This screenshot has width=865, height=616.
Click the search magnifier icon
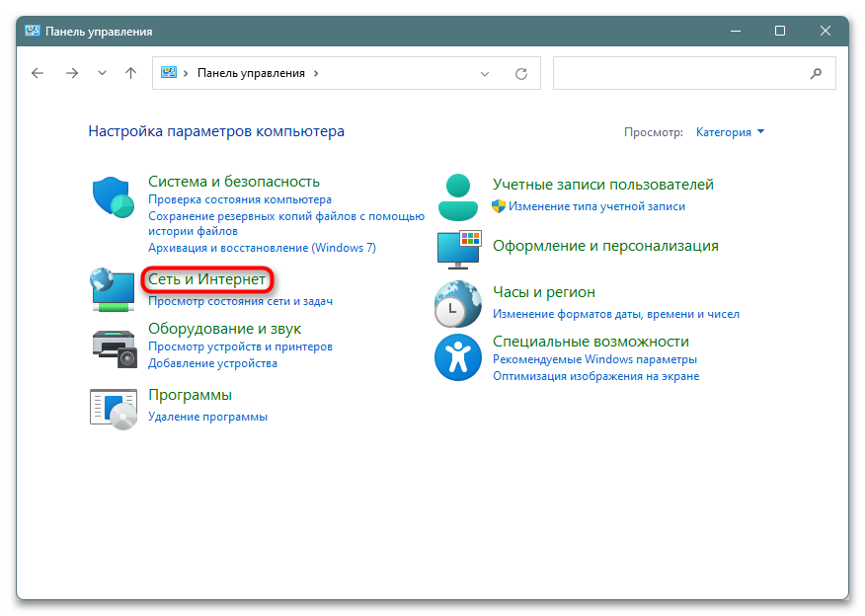pyautogui.click(x=816, y=73)
